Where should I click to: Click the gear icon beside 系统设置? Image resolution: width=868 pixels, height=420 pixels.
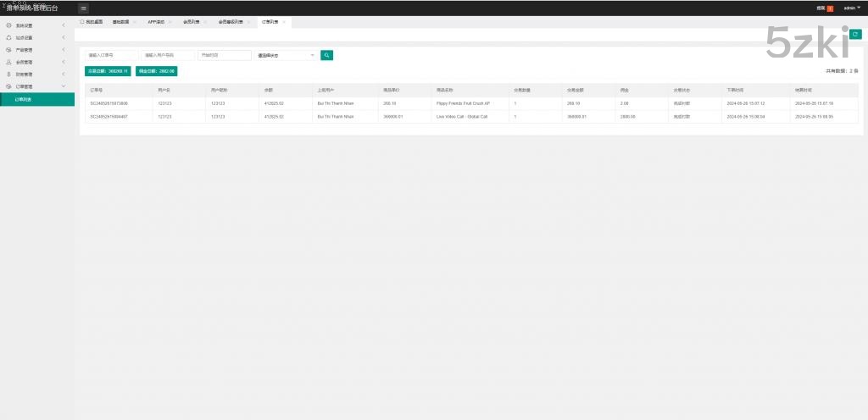tap(8, 25)
